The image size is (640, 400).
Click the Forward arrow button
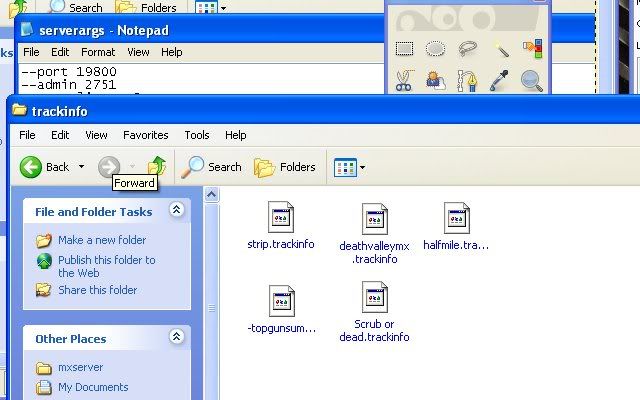pos(109,167)
